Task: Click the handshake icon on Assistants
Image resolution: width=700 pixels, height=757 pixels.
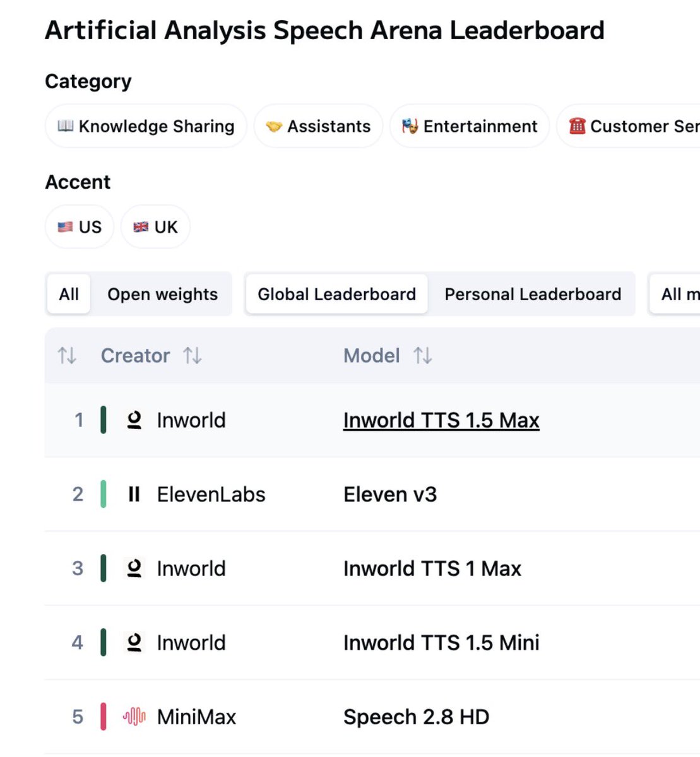Action: (274, 127)
